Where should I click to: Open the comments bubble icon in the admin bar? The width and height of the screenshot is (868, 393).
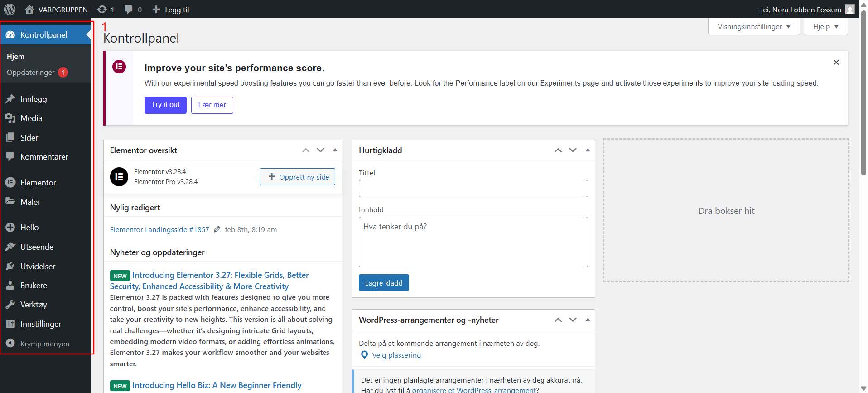(129, 9)
